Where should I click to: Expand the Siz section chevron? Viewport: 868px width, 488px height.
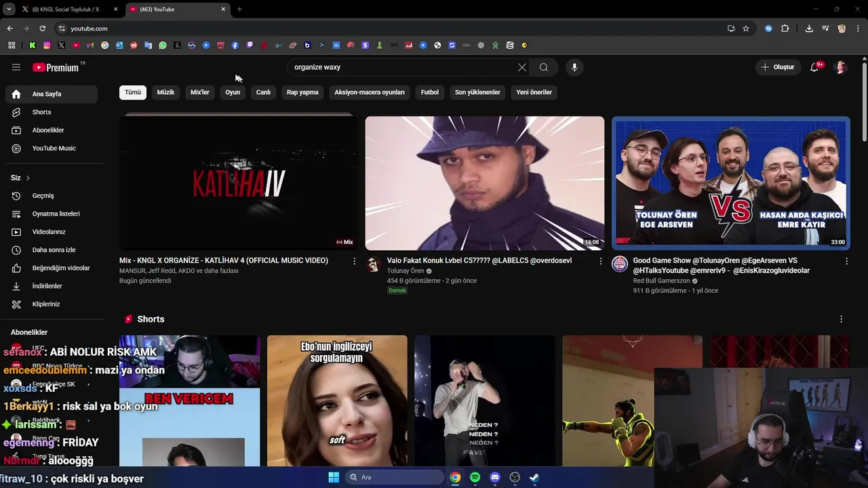click(28, 178)
